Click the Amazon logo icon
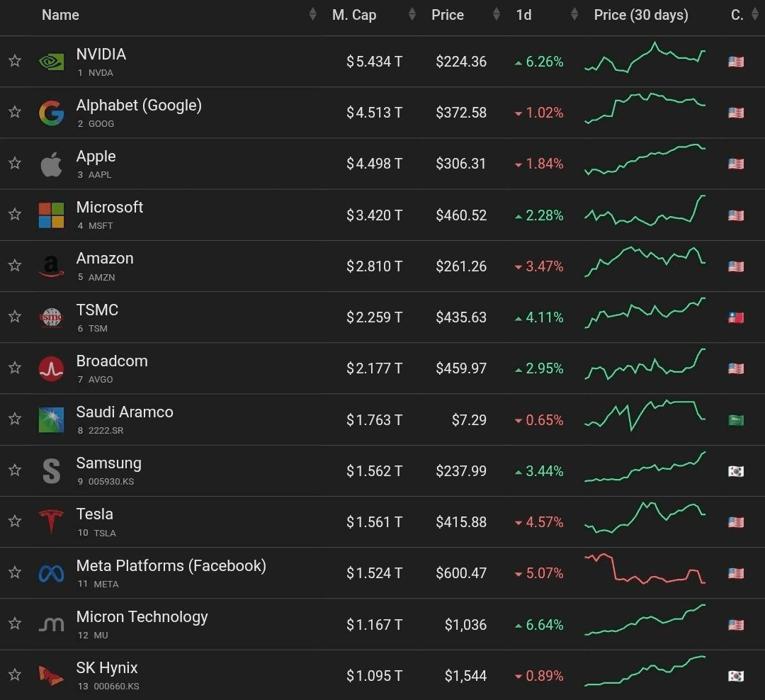Image resolution: width=765 pixels, height=700 pixels. [x=51, y=266]
